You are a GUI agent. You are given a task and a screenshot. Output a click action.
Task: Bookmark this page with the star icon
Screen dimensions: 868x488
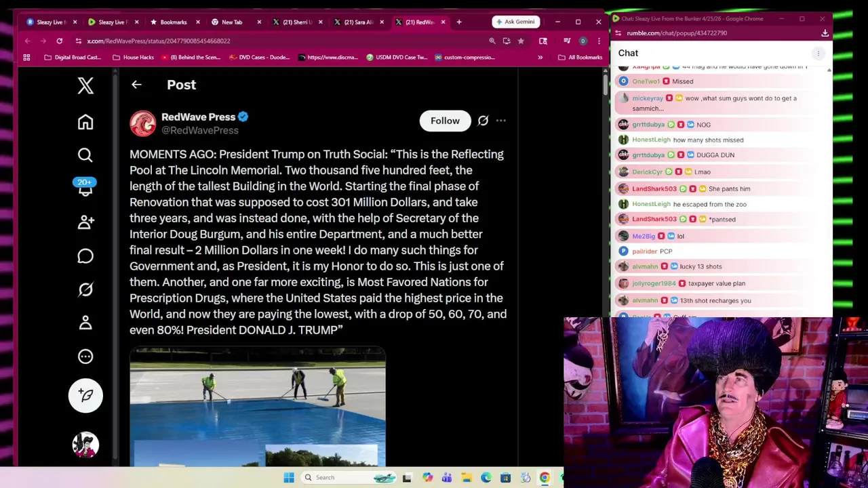click(x=521, y=41)
